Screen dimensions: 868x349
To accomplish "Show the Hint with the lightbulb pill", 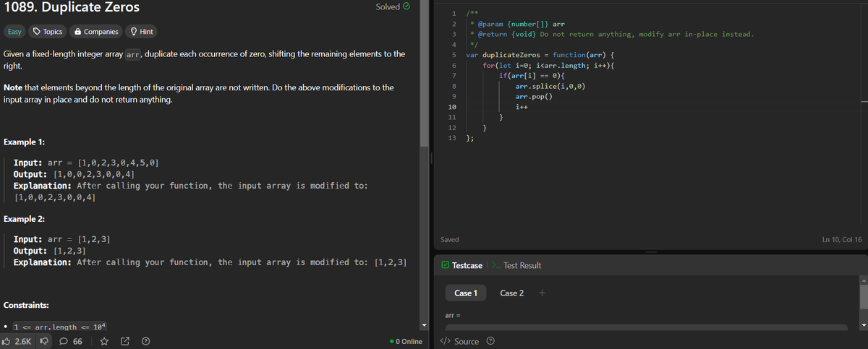I will [x=140, y=32].
